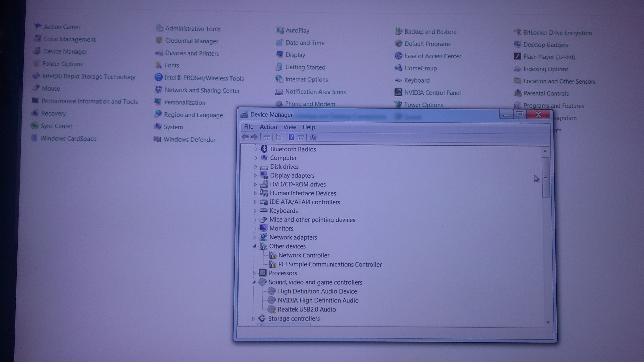
Task: Click the BitLocker Drive Encryption icon
Action: click(517, 32)
